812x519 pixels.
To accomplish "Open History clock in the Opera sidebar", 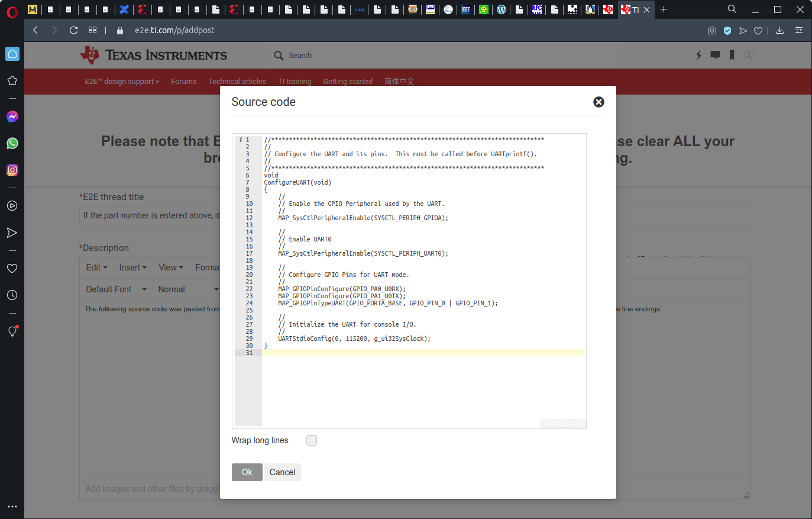I will pyautogui.click(x=12, y=295).
